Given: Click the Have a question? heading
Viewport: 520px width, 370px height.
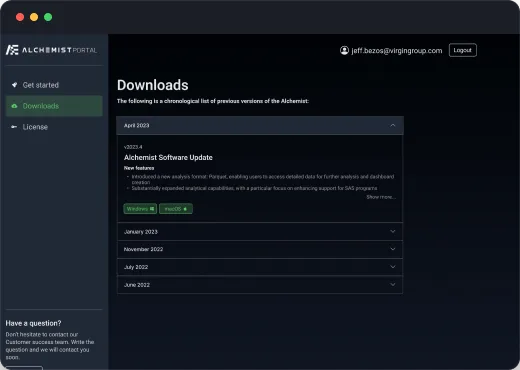Looking at the screenshot, I should click(x=33, y=323).
